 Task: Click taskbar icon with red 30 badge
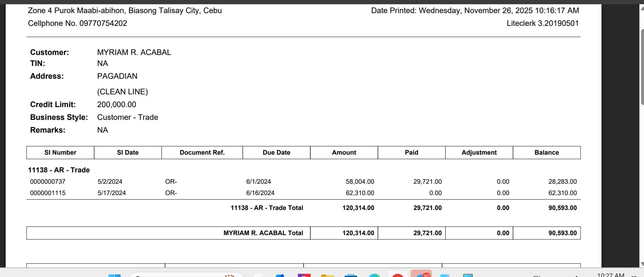tap(421, 275)
